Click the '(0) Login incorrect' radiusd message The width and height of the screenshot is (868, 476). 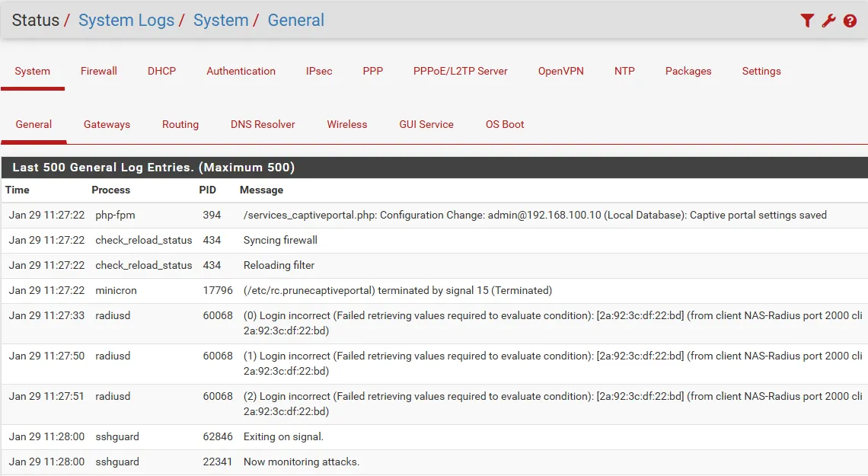[x=553, y=323]
